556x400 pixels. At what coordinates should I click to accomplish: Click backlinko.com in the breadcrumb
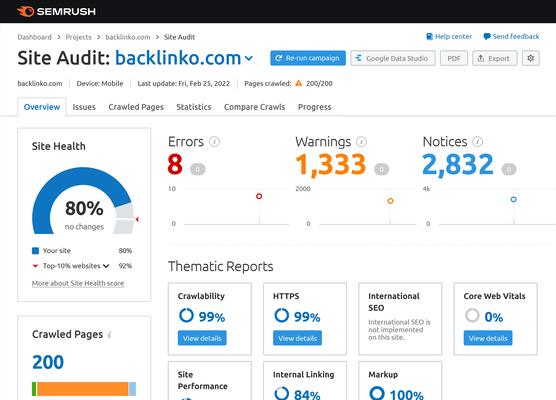128,37
